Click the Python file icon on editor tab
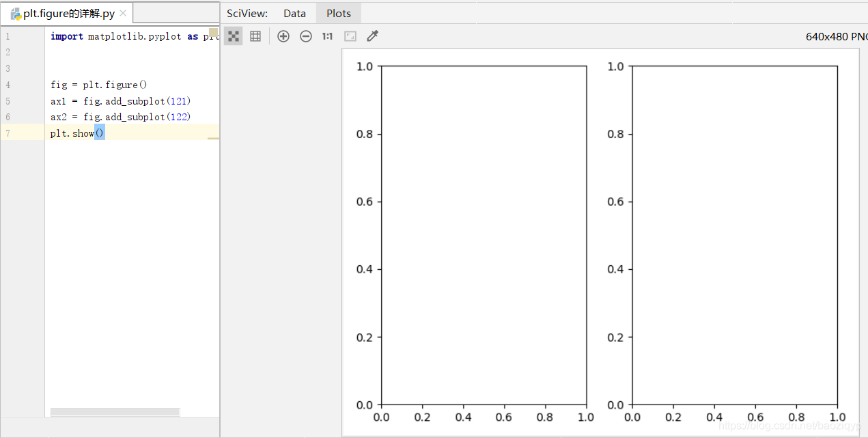 [x=15, y=14]
